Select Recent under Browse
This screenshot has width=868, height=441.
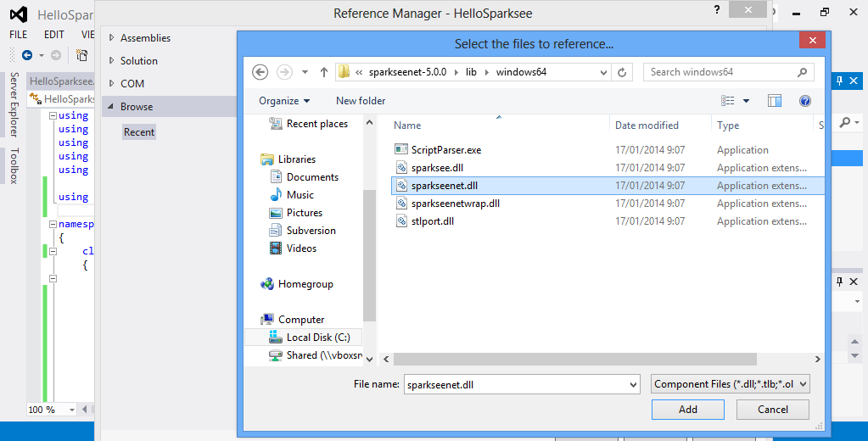pyautogui.click(x=139, y=131)
